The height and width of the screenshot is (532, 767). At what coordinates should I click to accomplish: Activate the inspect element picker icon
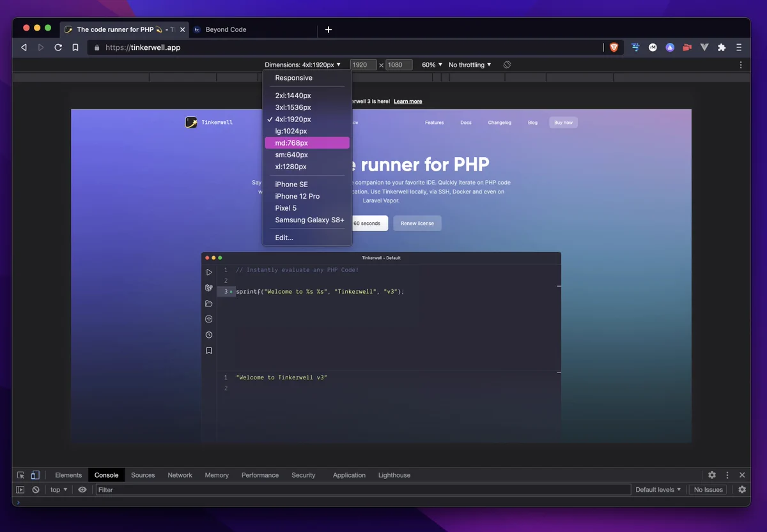click(x=21, y=475)
